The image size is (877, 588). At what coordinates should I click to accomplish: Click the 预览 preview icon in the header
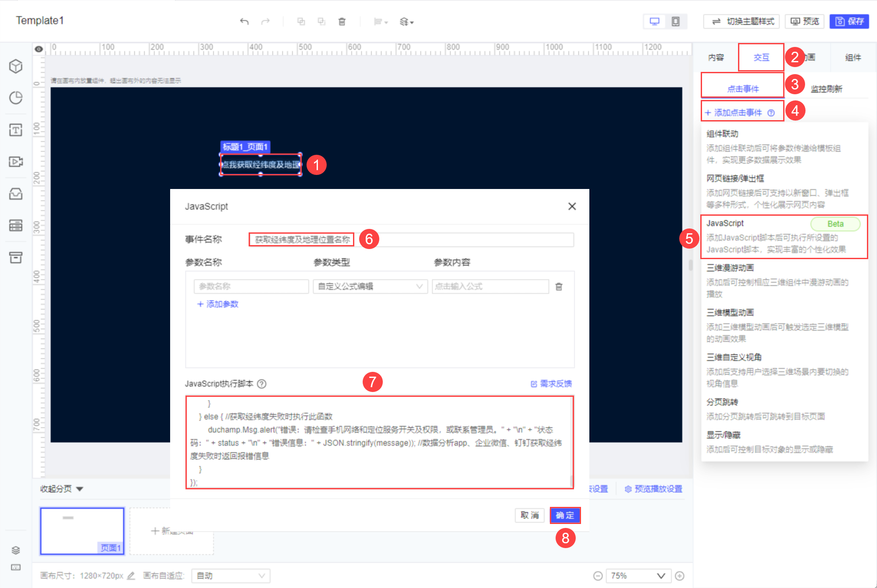coord(804,21)
